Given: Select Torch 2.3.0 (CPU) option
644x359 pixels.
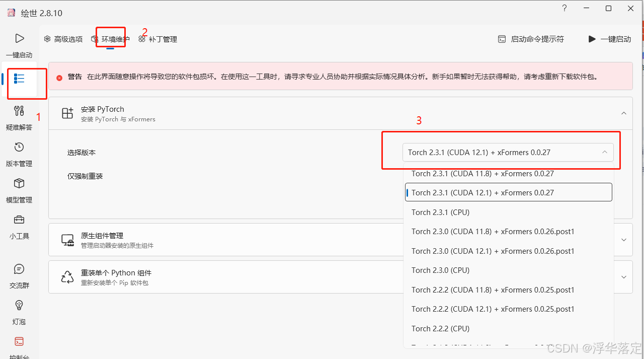Looking at the screenshot, I should click(x=509, y=270).
